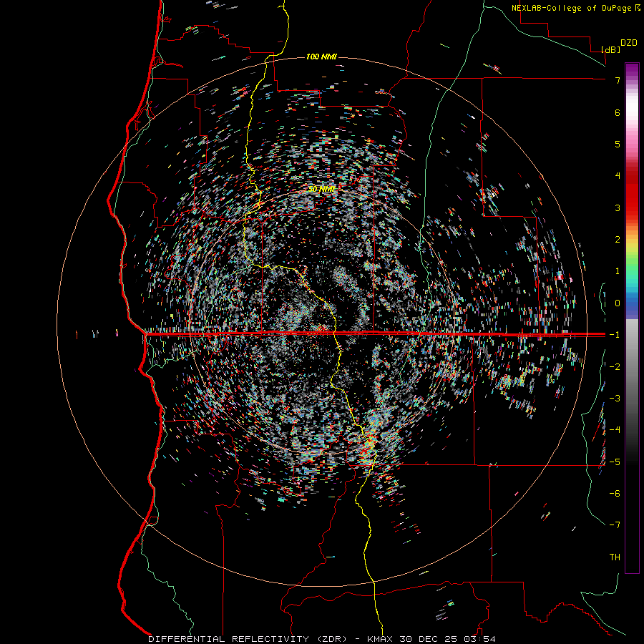This screenshot has height=644, width=644.
Task: Select the 5 value on the color scale
Action: (618, 144)
